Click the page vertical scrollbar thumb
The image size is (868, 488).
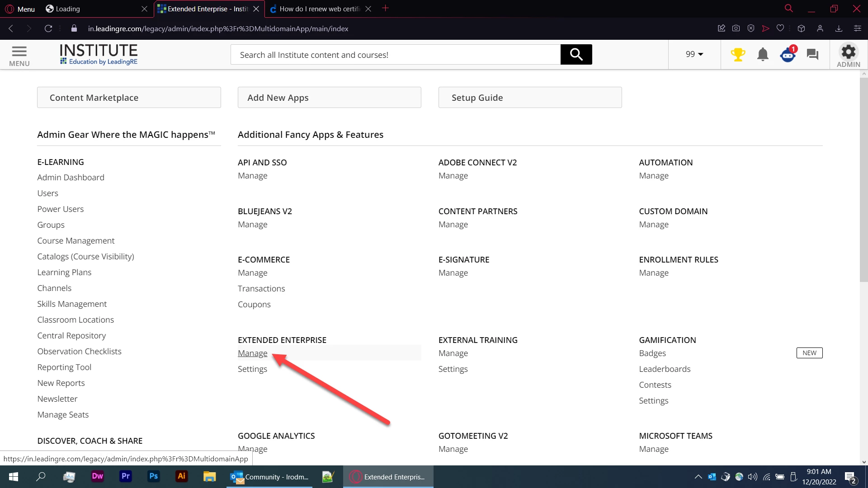pyautogui.click(x=863, y=181)
